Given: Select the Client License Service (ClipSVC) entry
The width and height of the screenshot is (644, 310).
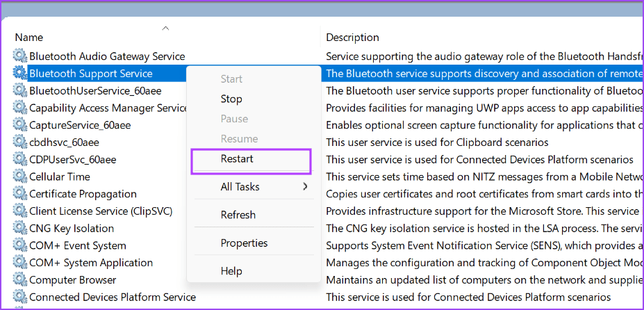Looking at the screenshot, I should pos(101,211).
